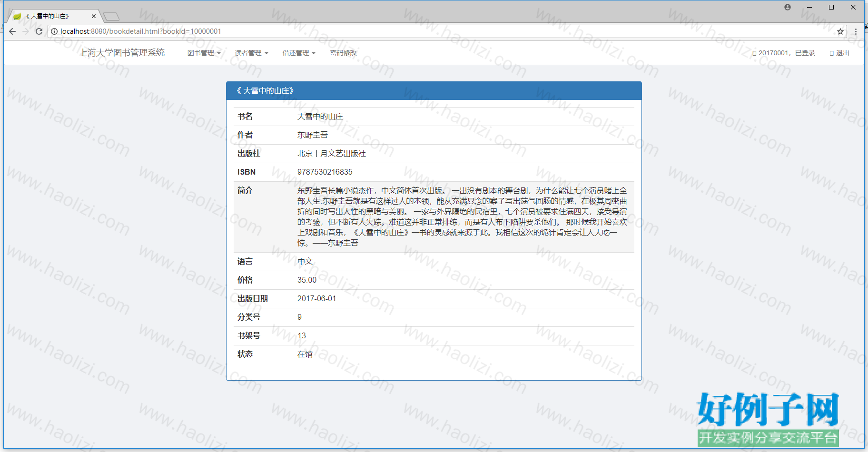Select the book name value 大雪中的山庄
The image size is (868, 452).
[320, 117]
